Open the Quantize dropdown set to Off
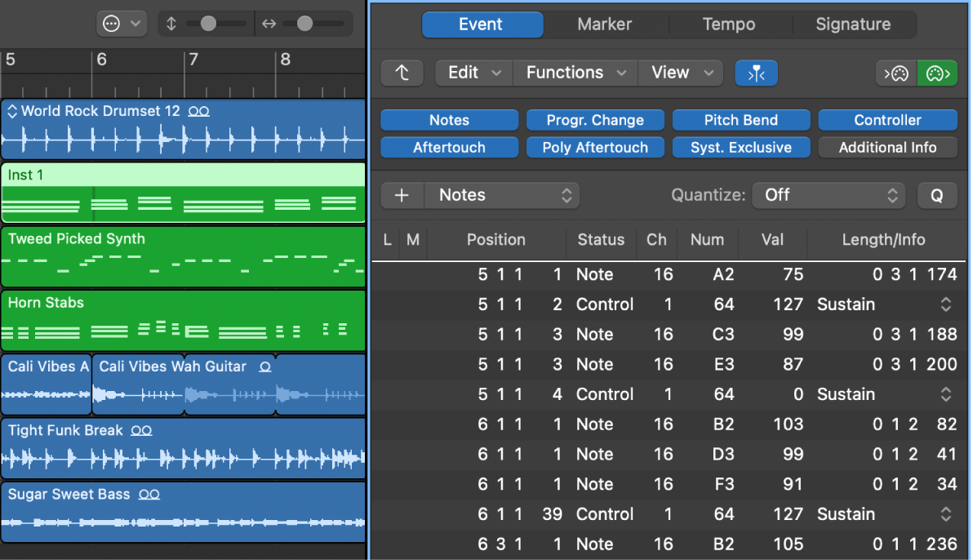This screenshot has height=560, width=973. (829, 195)
